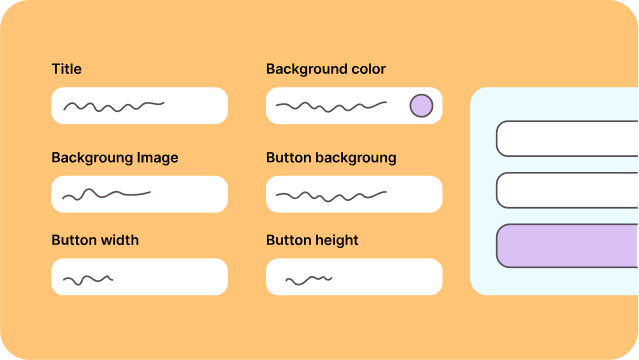Select the first white preview field

click(x=567, y=139)
